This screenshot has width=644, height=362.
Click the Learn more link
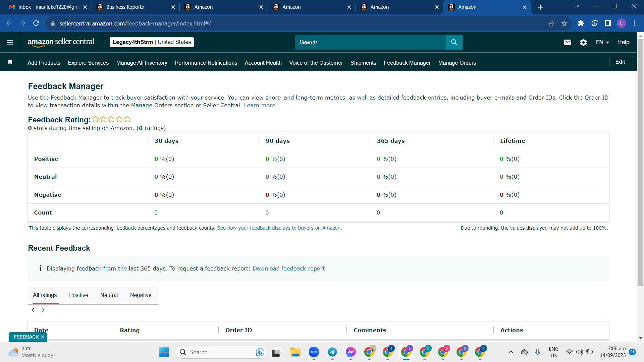(260, 105)
